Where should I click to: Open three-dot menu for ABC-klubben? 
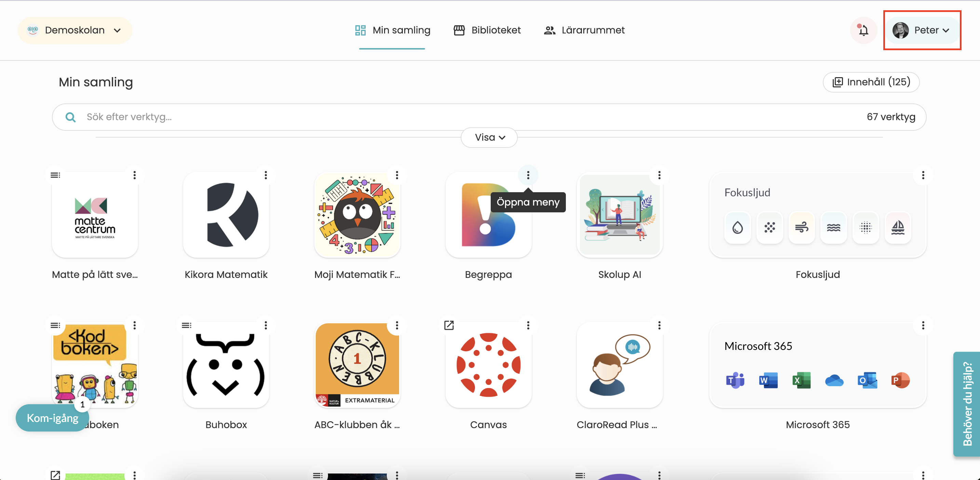tap(397, 325)
